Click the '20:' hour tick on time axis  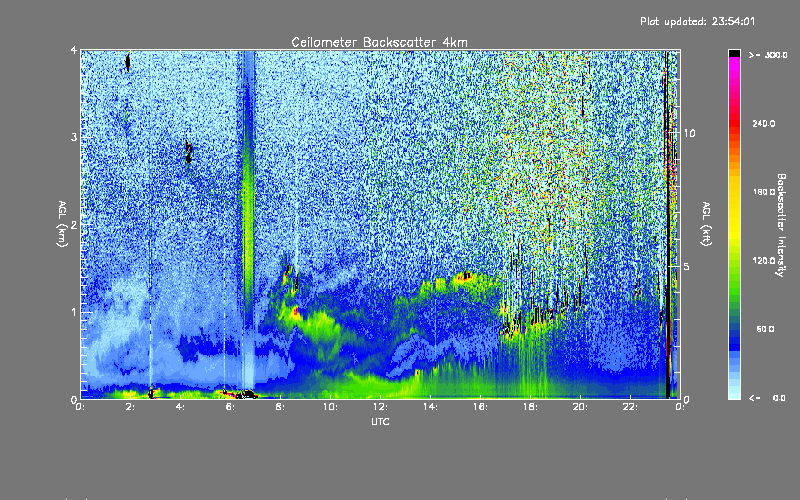(x=580, y=407)
